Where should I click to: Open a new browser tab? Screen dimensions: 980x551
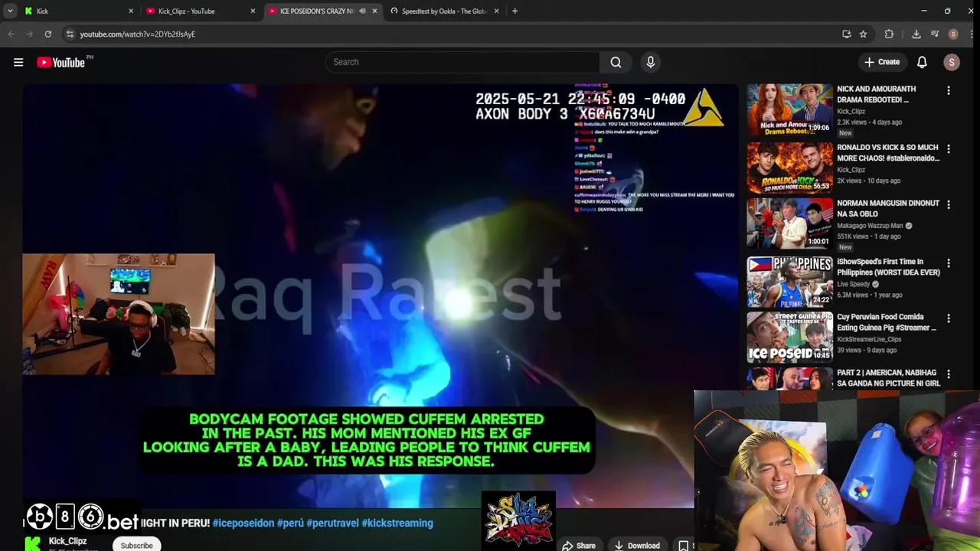click(514, 11)
